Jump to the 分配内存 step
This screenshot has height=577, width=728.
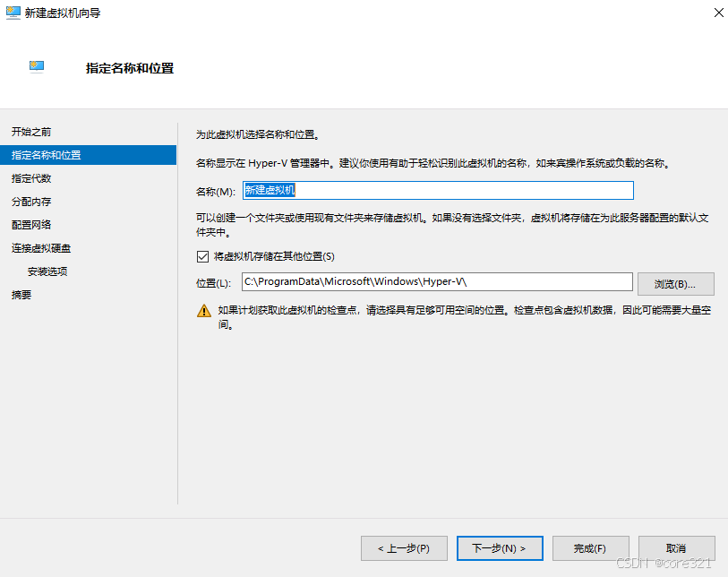[x=31, y=202]
